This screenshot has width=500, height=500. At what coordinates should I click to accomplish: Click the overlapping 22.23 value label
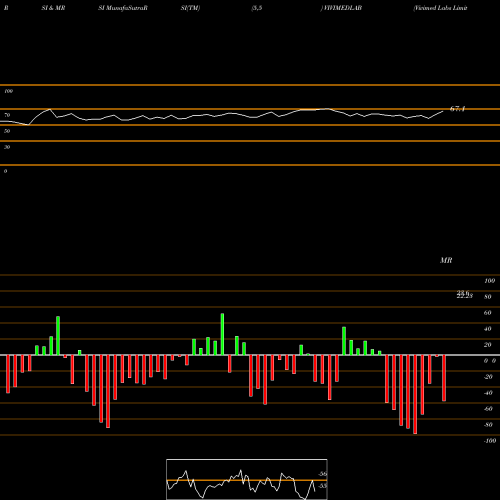point(465,296)
